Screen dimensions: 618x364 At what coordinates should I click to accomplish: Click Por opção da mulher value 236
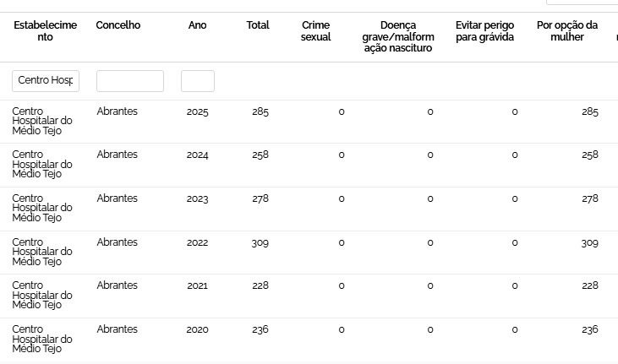tap(589, 329)
